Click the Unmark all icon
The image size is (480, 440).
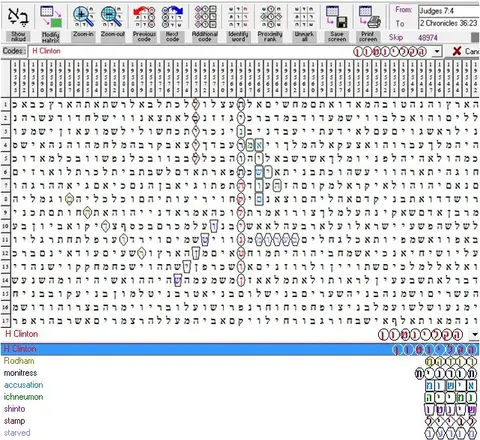pyautogui.click(x=304, y=16)
